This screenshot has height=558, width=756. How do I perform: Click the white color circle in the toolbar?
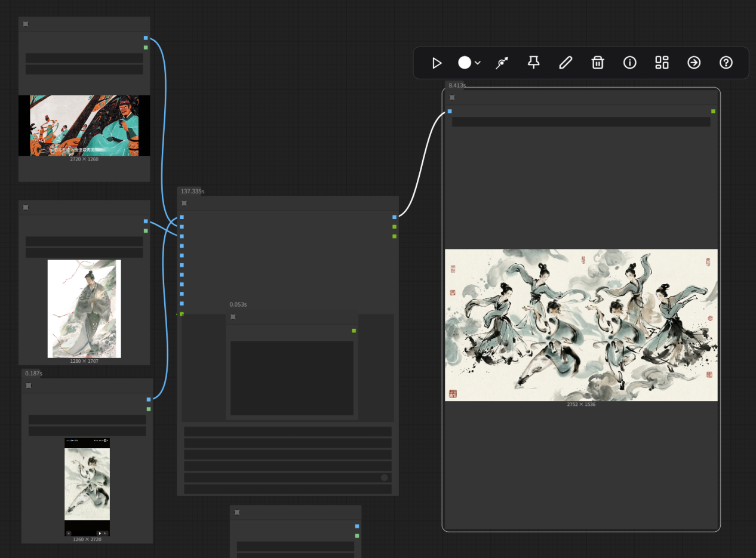pos(465,63)
